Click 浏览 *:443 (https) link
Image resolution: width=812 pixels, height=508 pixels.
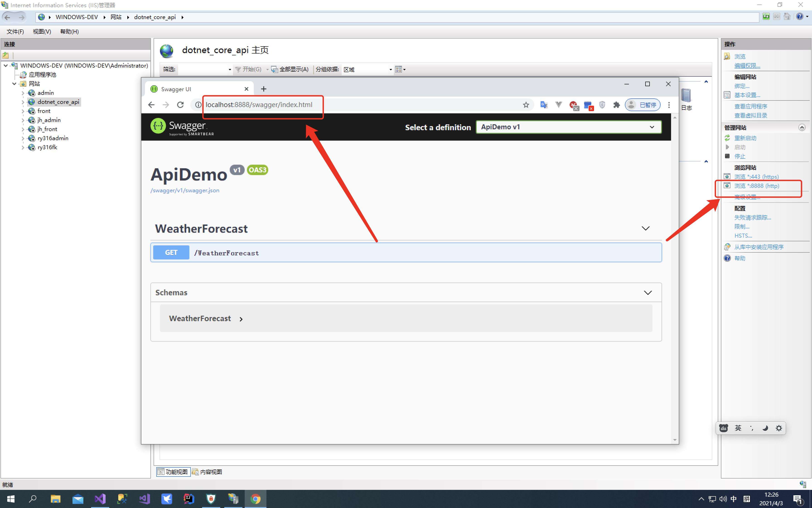tap(756, 177)
